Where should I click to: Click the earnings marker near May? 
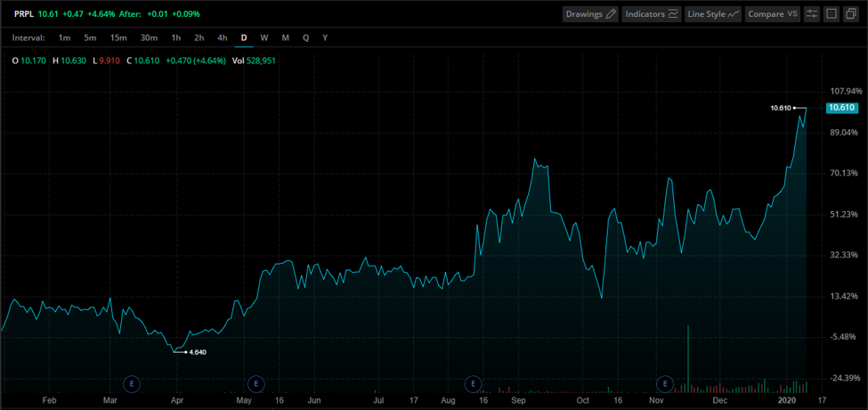pyautogui.click(x=256, y=383)
